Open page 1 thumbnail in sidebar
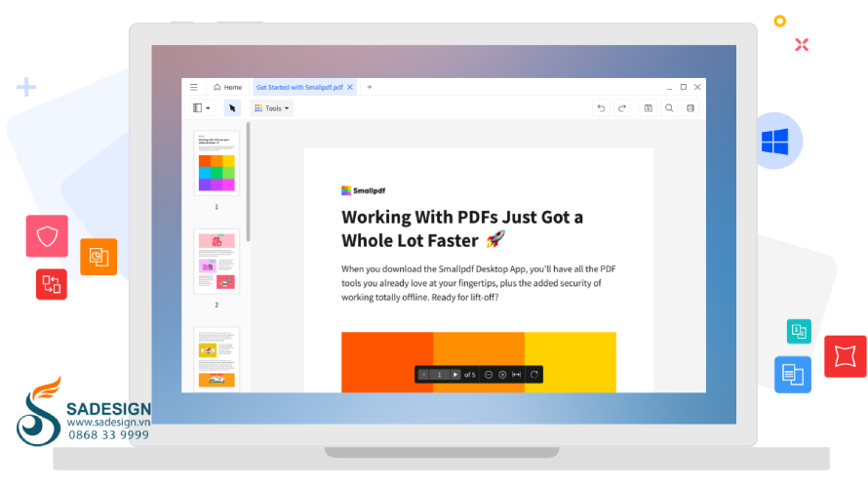 point(217,163)
